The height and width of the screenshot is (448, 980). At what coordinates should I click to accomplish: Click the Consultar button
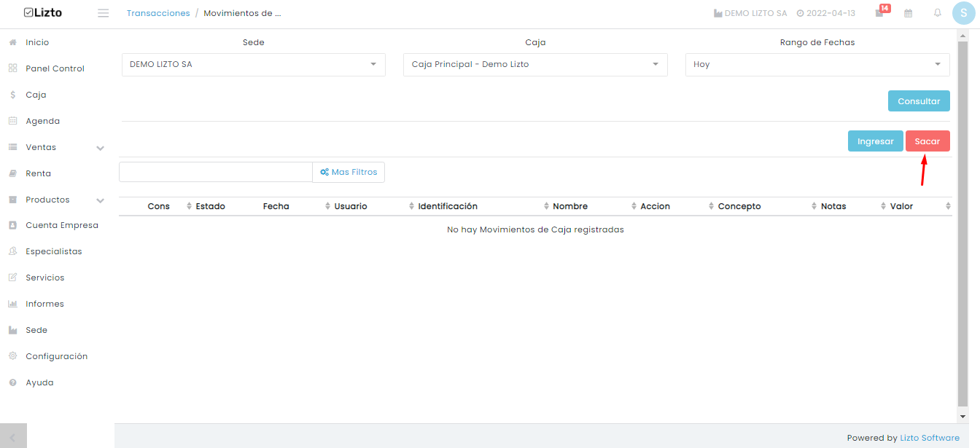(x=919, y=101)
